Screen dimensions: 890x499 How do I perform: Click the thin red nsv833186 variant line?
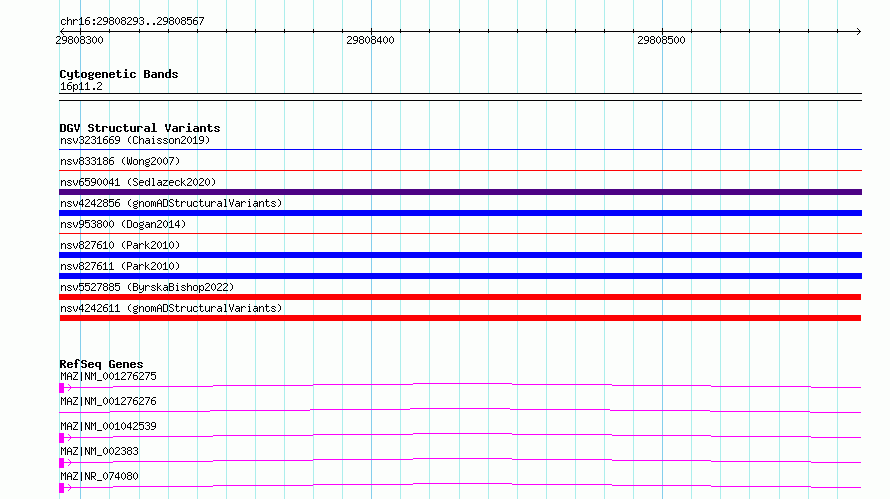click(460, 170)
